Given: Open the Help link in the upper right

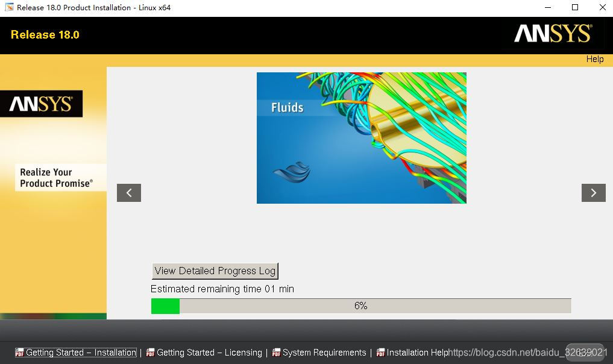Looking at the screenshot, I should coord(595,59).
